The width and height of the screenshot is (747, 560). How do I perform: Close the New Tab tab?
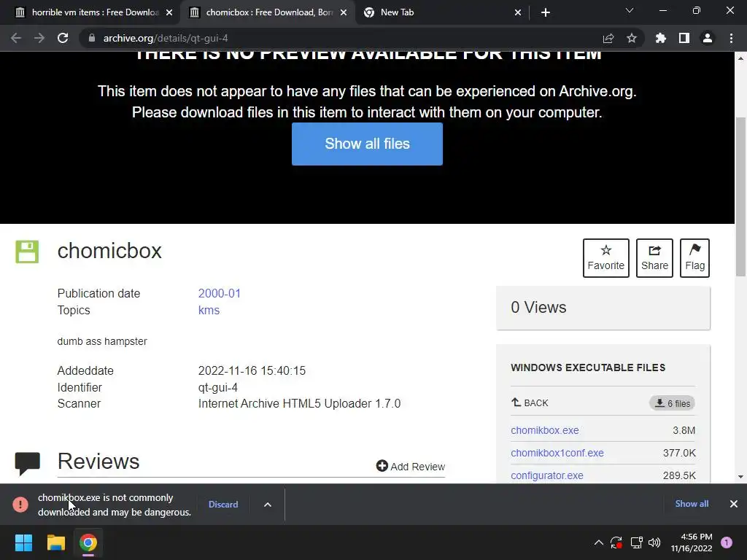pyautogui.click(x=518, y=13)
